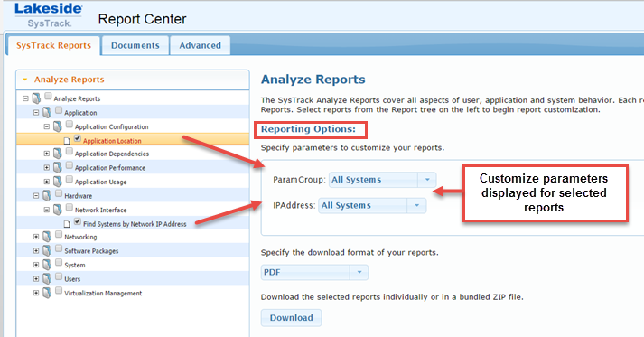Expand the System tree node
The width and height of the screenshot is (644, 337).
(36, 265)
